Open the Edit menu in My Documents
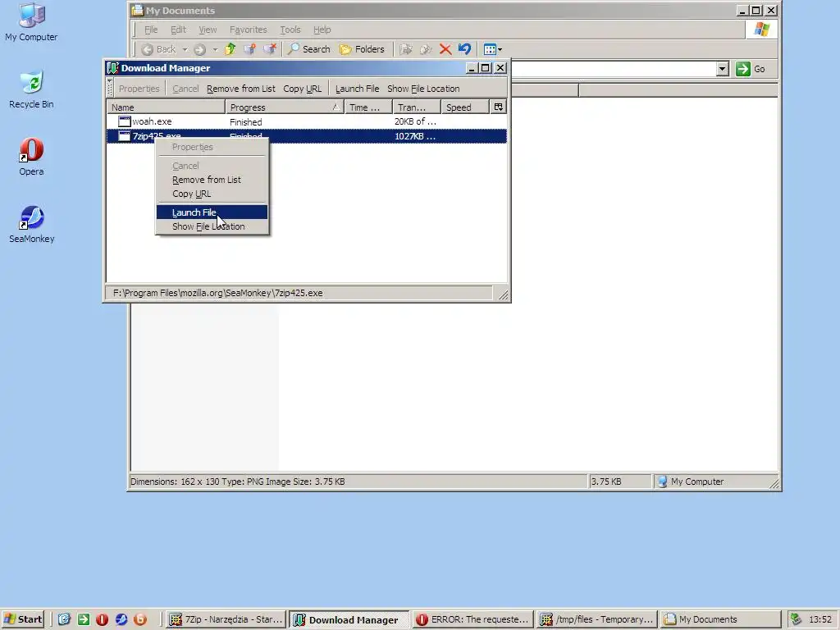Viewport: 840px width, 630px height. [x=178, y=30]
